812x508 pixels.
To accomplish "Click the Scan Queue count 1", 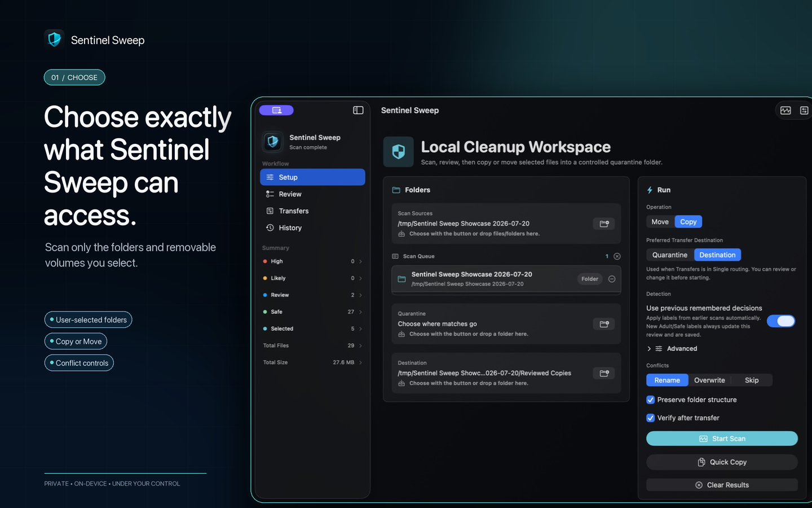I will point(607,256).
